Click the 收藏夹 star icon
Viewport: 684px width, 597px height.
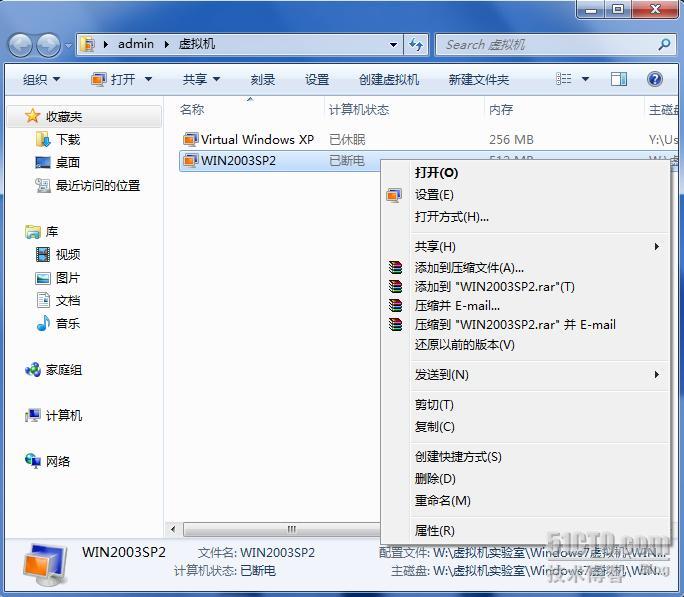[33, 116]
